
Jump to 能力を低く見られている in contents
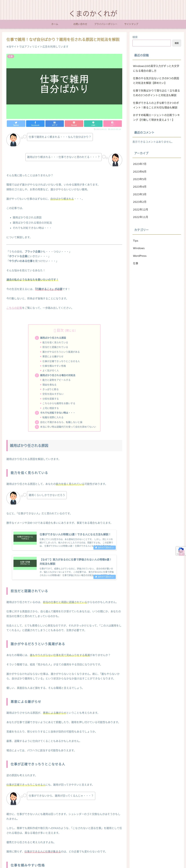click(55, 342)
